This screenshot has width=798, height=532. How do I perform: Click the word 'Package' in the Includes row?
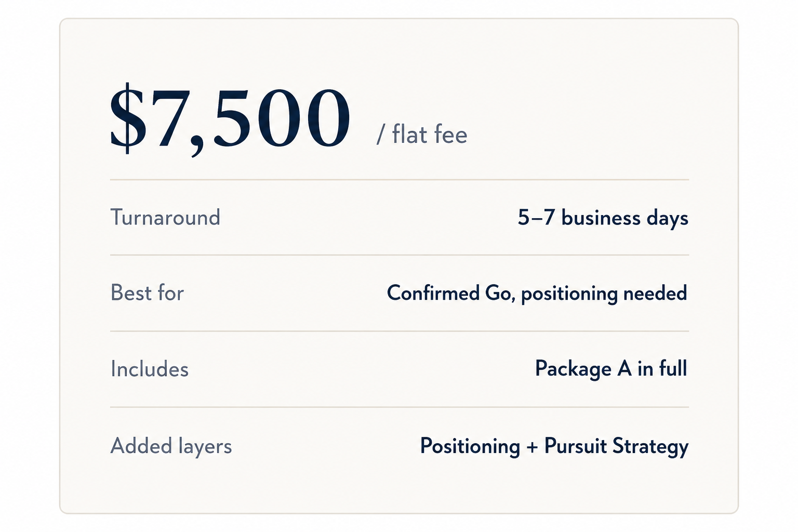click(573, 369)
